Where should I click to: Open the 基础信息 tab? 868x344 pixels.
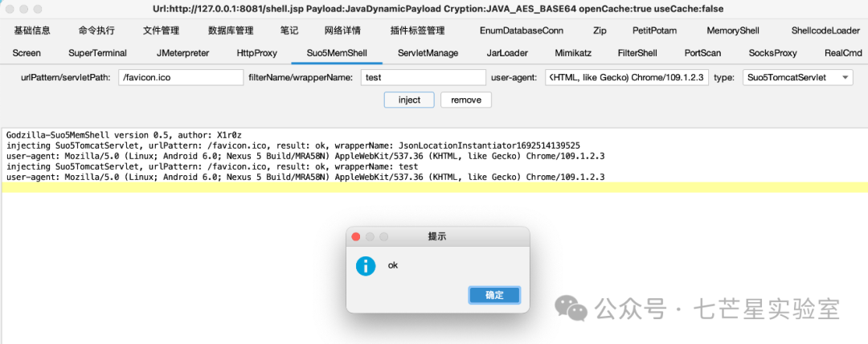click(31, 31)
